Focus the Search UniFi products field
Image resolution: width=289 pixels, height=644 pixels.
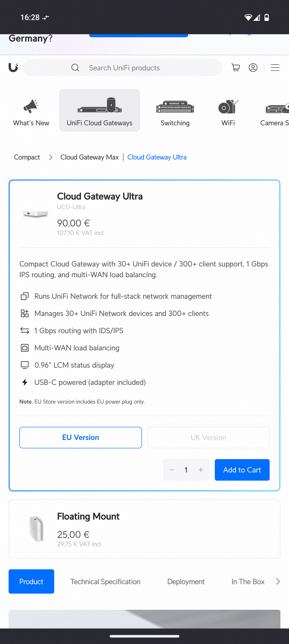[x=122, y=68]
